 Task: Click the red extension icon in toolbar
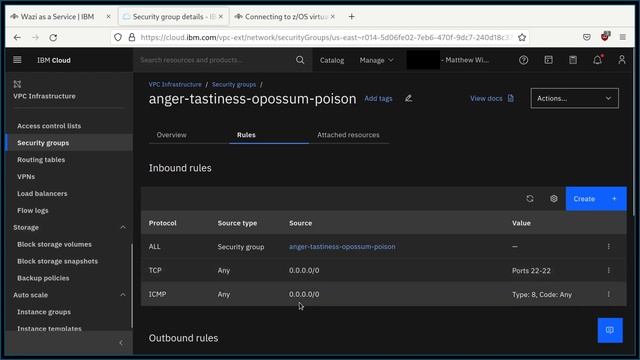pyautogui.click(x=605, y=37)
